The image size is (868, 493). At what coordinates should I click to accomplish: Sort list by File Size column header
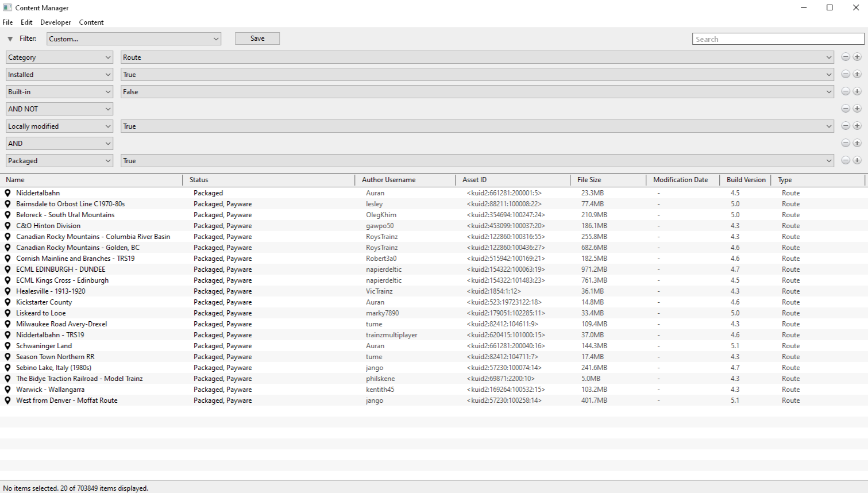pyautogui.click(x=608, y=180)
